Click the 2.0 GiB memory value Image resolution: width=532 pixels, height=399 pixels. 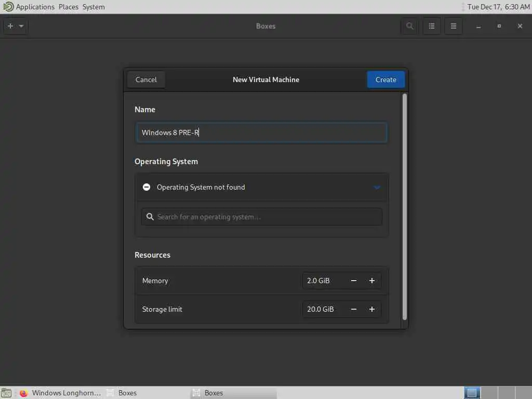(x=318, y=281)
